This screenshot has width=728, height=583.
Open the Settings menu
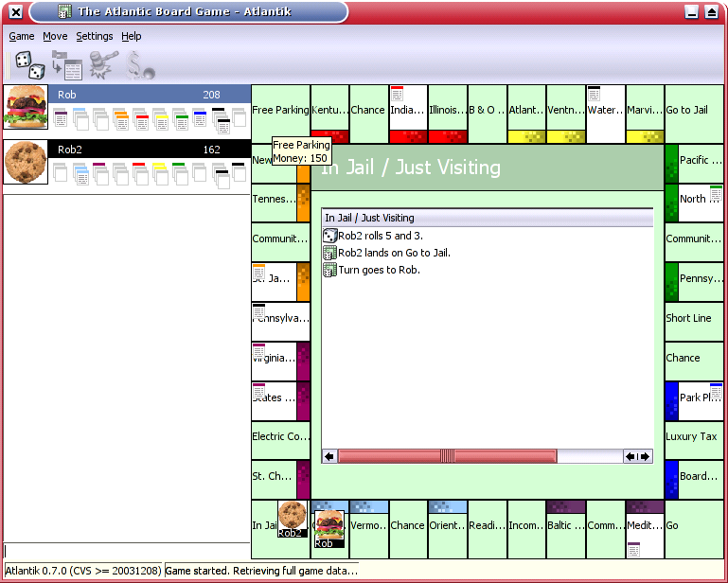(x=95, y=36)
